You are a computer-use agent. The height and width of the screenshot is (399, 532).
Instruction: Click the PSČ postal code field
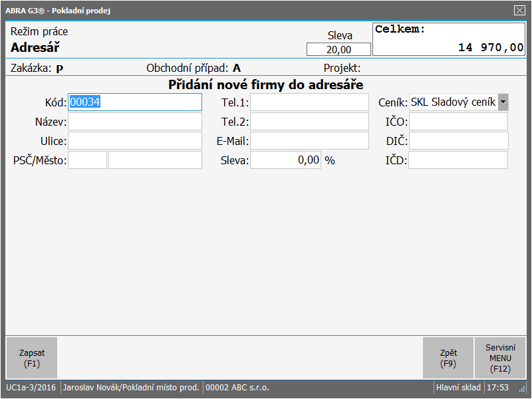(x=88, y=160)
